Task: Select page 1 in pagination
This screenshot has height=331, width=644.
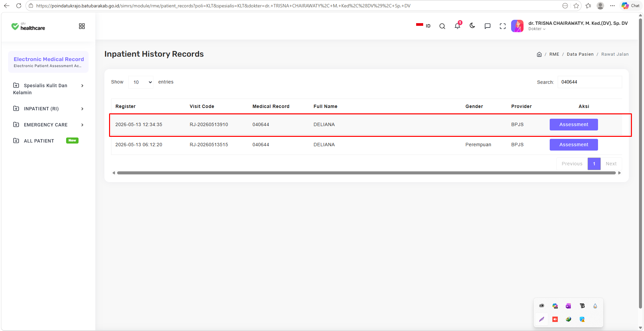Action: coord(594,164)
